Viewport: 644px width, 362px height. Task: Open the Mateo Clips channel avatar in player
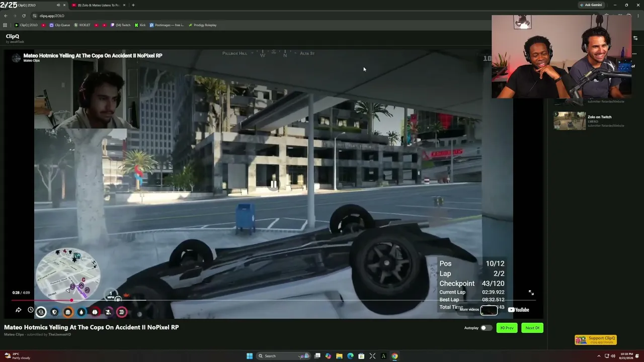(x=16, y=58)
